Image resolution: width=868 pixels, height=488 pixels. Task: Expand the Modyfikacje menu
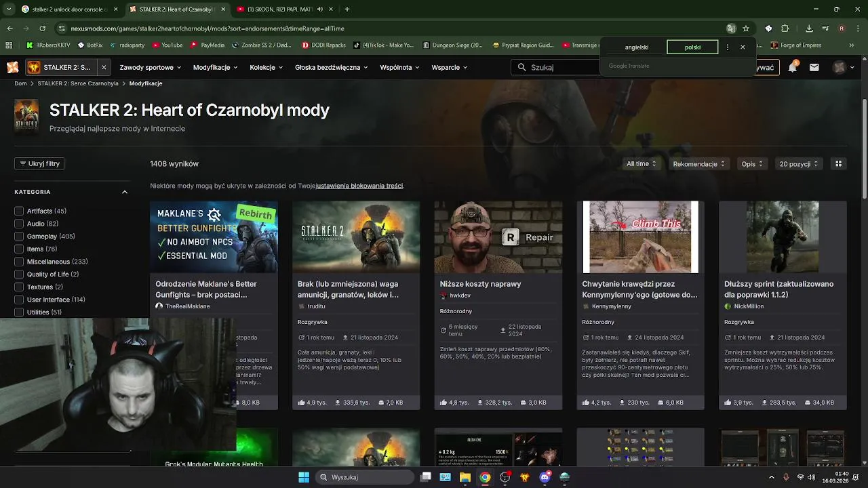pyautogui.click(x=215, y=67)
